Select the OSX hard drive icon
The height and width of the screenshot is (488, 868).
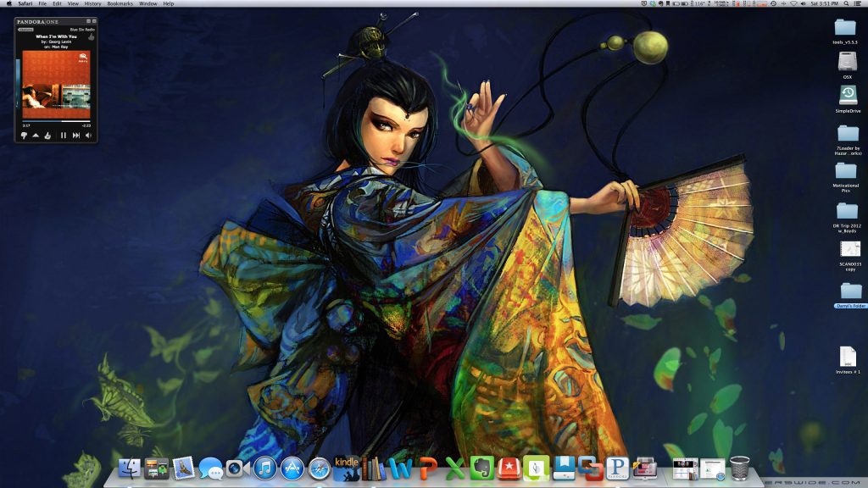pos(848,62)
